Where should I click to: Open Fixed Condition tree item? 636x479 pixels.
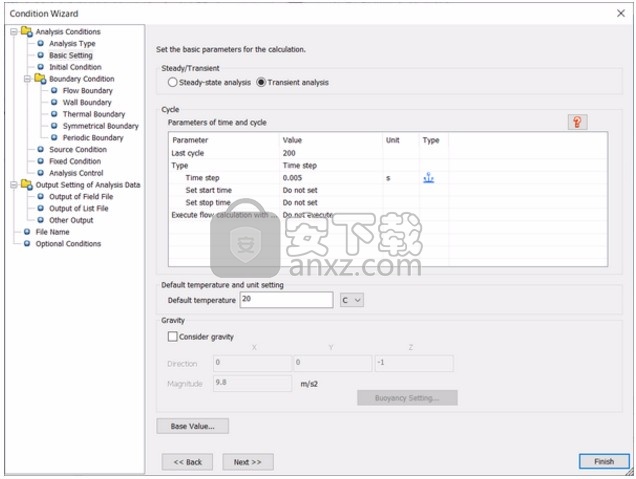click(75, 161)
